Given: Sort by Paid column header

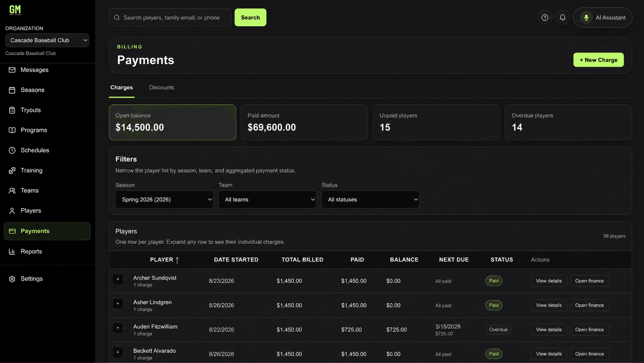Looking at the screenshot, I should click(357, 260).
